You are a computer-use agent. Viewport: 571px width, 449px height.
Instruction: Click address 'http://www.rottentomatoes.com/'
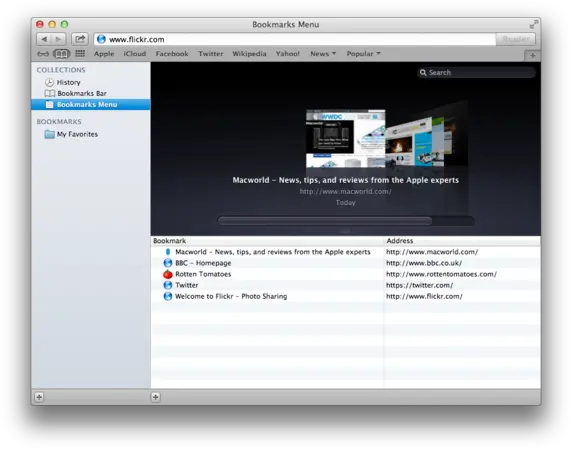click(441, 274)
